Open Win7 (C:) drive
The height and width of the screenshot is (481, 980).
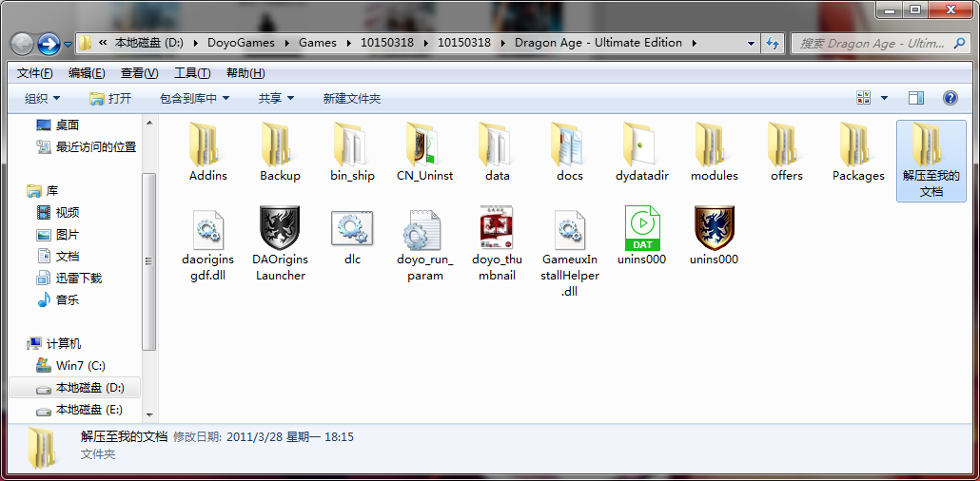[x=70, y=365]
